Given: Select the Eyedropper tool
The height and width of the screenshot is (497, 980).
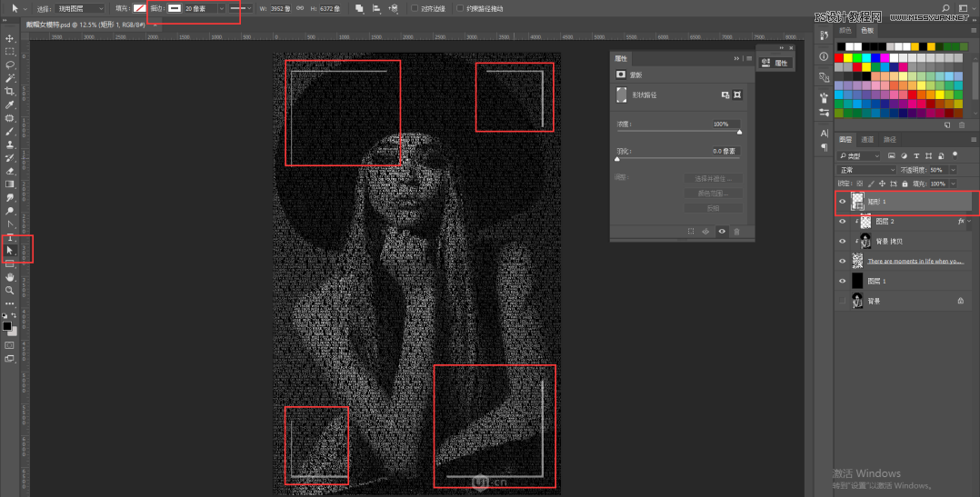Looking at the screenshot, I should [9, 104].
